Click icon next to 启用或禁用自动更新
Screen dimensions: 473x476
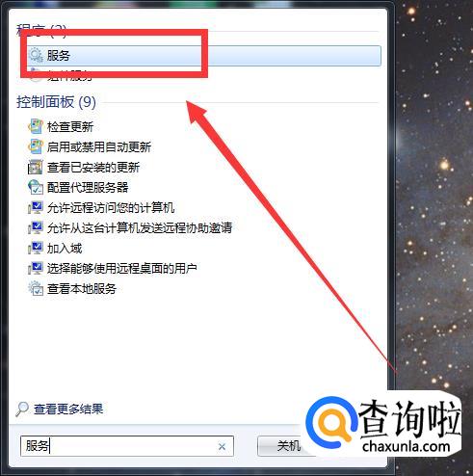(36, 146)
